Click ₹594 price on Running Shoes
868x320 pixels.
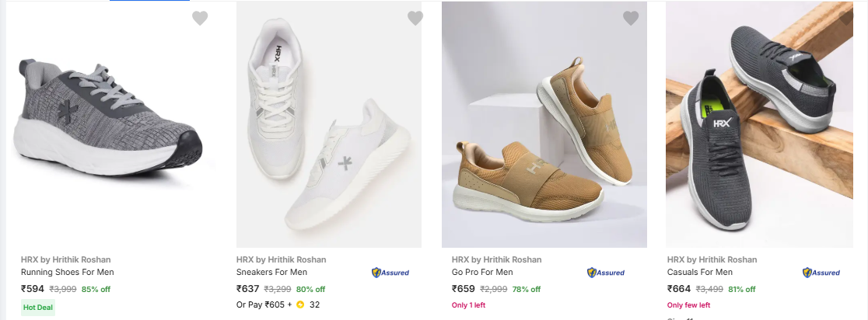pos(33,289)
